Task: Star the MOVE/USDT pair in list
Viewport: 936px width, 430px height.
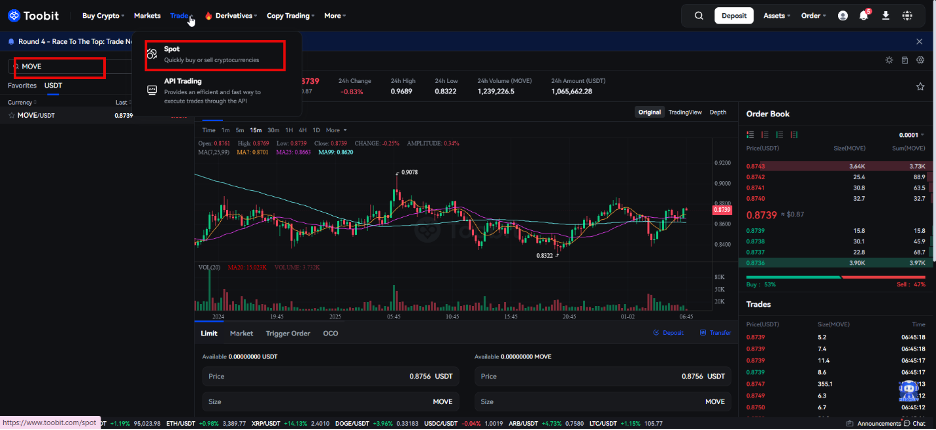Action: [12, 116]
